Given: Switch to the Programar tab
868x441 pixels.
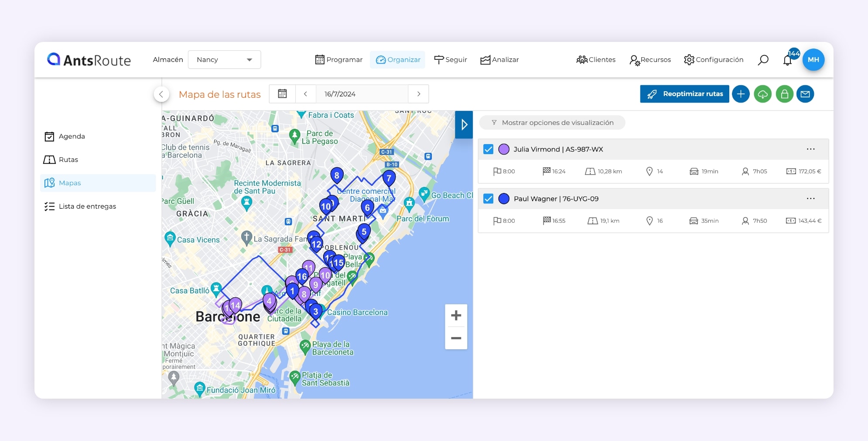Looking at the screenshot, I should coord(339,60).
